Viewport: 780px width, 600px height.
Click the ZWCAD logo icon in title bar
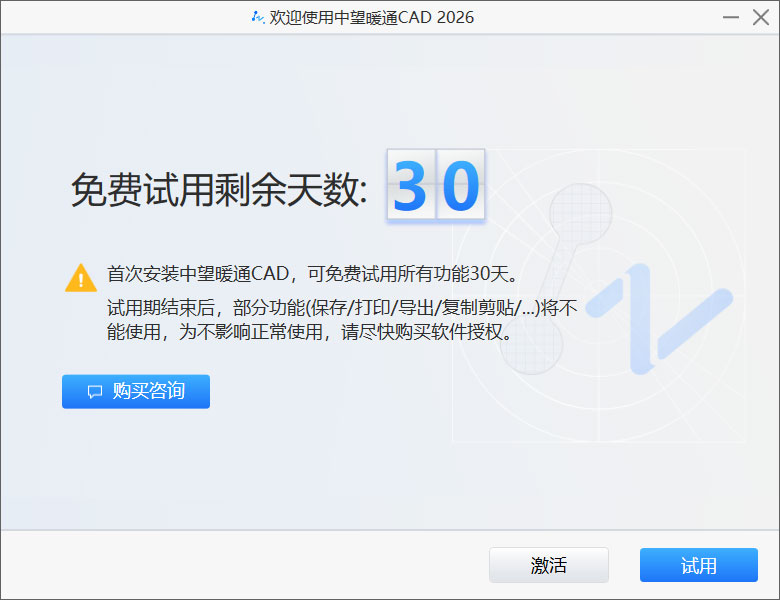pyautogui.click(x=257, y=17)
